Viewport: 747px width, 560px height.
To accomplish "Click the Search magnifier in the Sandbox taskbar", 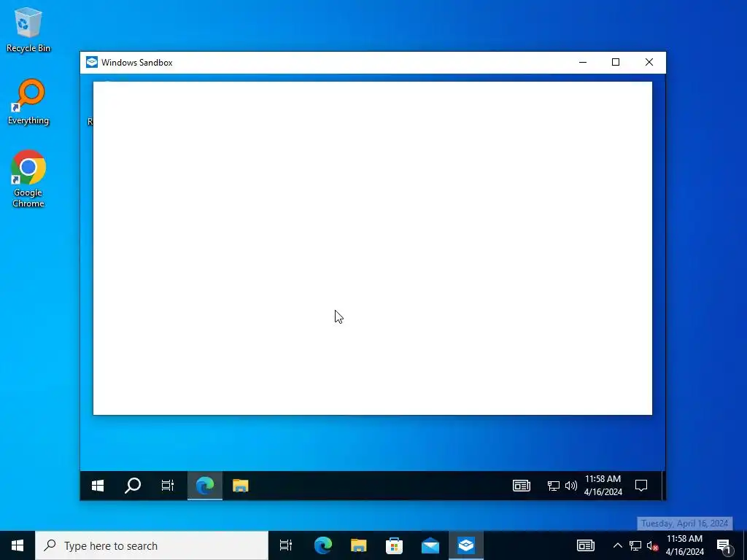I will coord(133,486).
